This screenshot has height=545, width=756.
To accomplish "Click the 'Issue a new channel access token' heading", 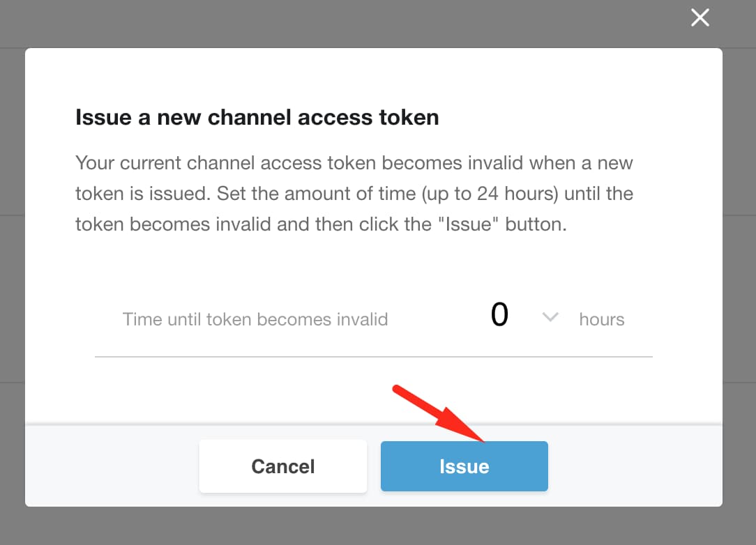I will pyautogui.click(x=257, y=117).
